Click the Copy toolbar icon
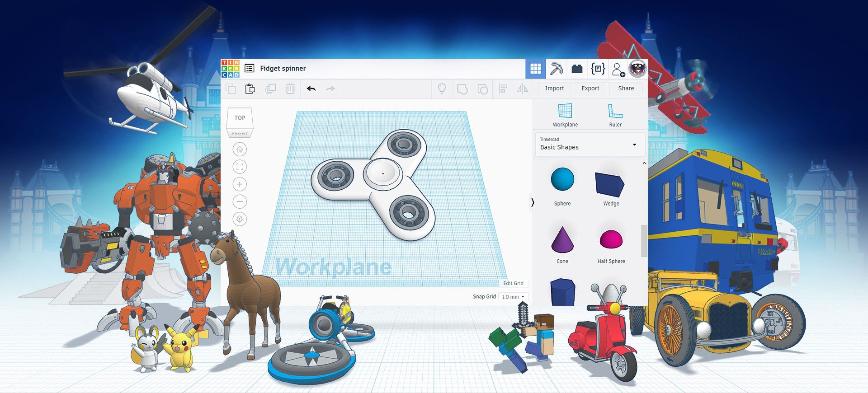Viewport: 868px width, 393px height. [x=231, y=89]
